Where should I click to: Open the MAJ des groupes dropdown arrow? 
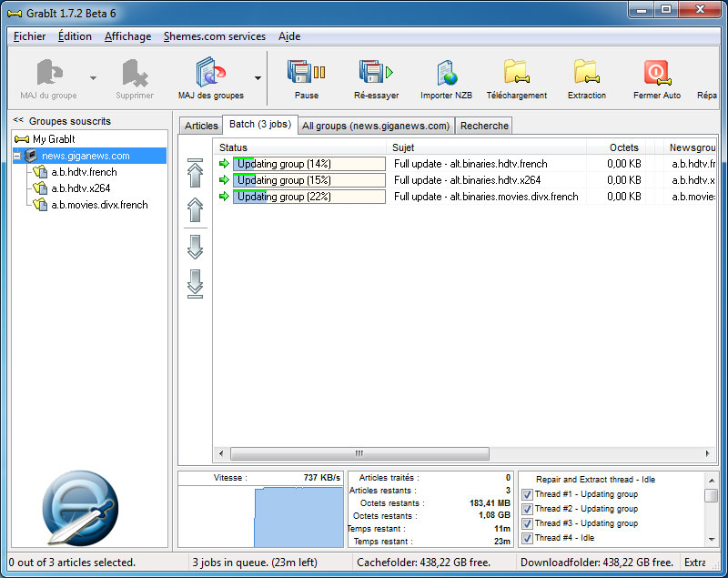coord(258,78)
